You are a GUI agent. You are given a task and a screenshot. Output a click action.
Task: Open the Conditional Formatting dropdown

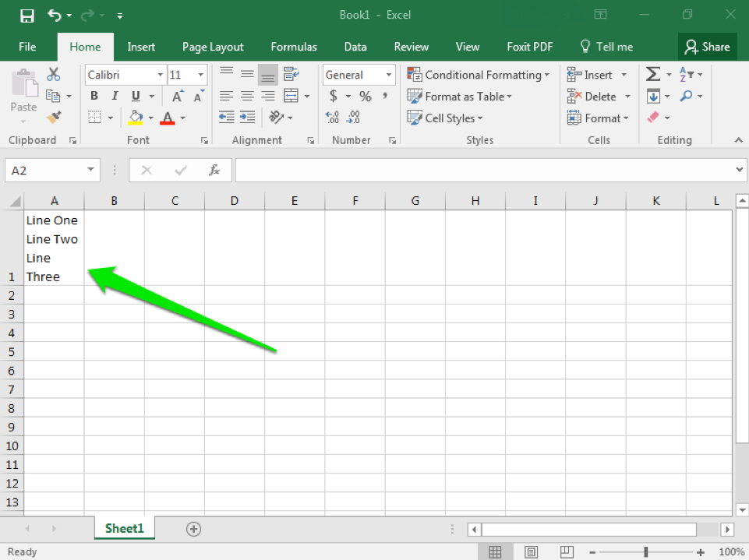(478, 75)
